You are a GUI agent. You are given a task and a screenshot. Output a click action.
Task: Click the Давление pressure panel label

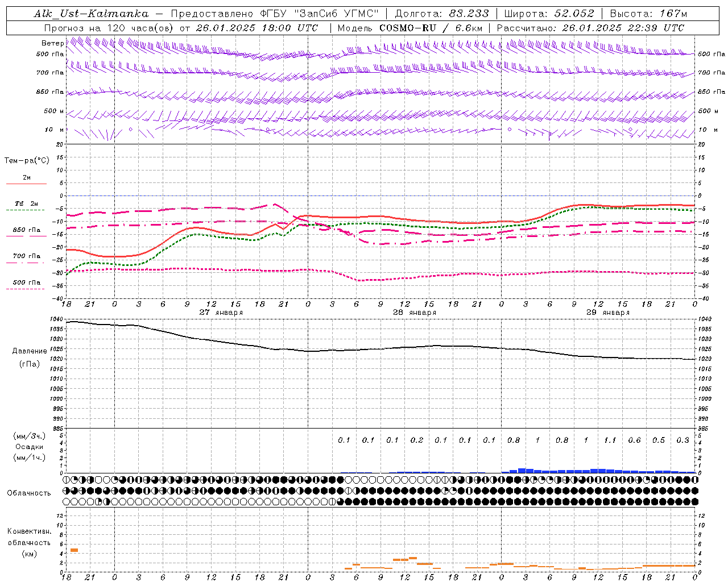[x=30, y=351]
